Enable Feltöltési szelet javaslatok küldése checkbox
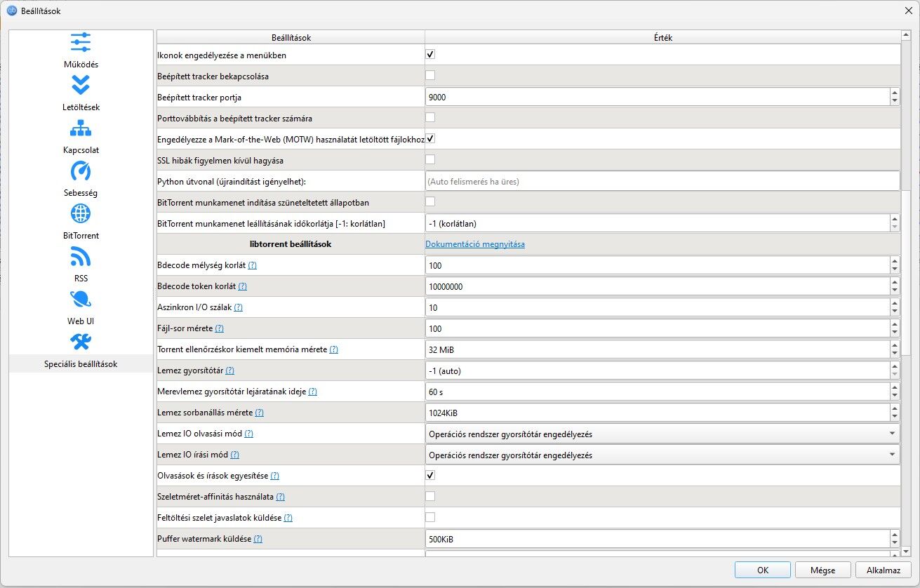The height and width of the screenshot is (588, 920). pyautogui.click(x=431, y=518)
